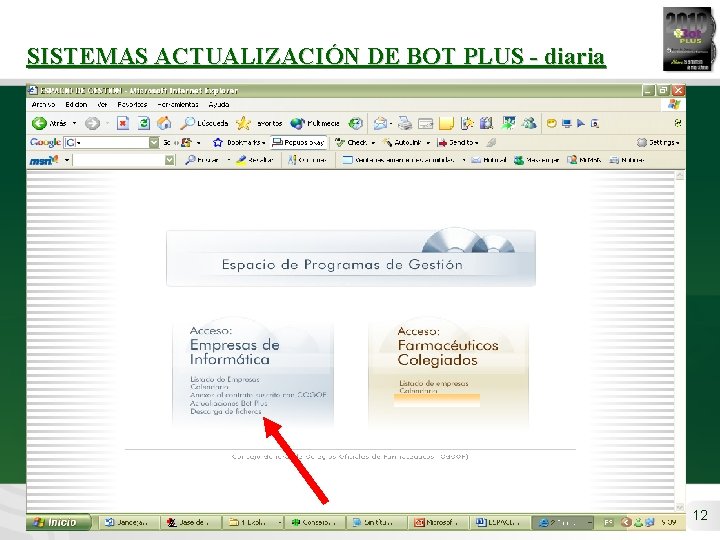Click into the Google toolbar search field
Image resolution: width=720 pixels, height=540 pixels.
[107, 142]
